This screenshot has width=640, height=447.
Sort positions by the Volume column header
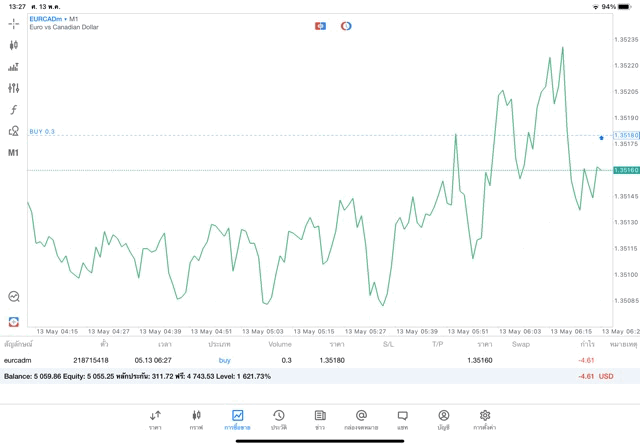point(280,344)
